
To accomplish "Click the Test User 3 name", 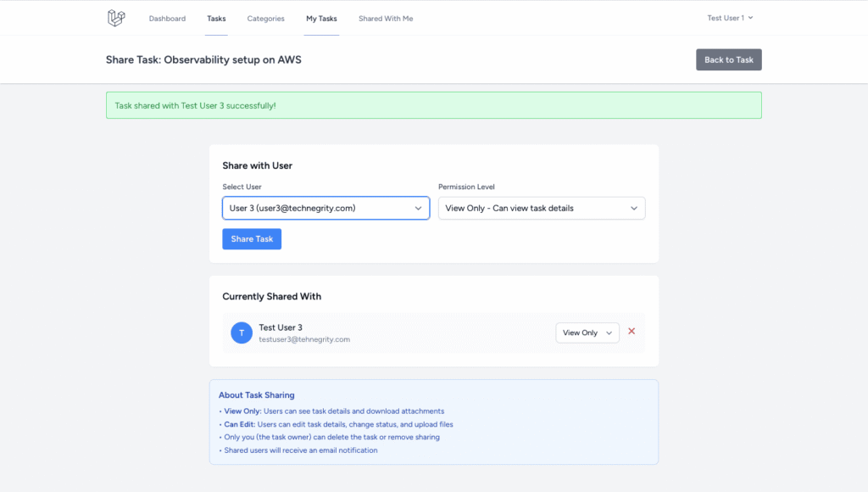I will coord(281,327).
